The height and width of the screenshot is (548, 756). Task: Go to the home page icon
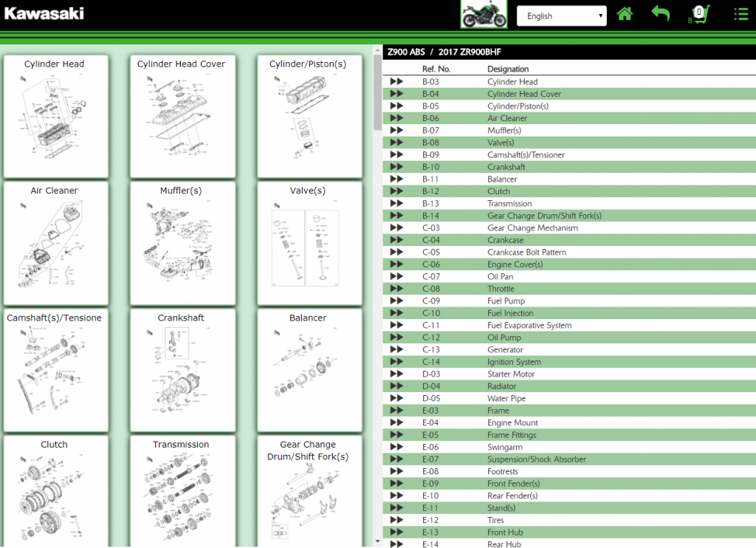click(625, 14)
